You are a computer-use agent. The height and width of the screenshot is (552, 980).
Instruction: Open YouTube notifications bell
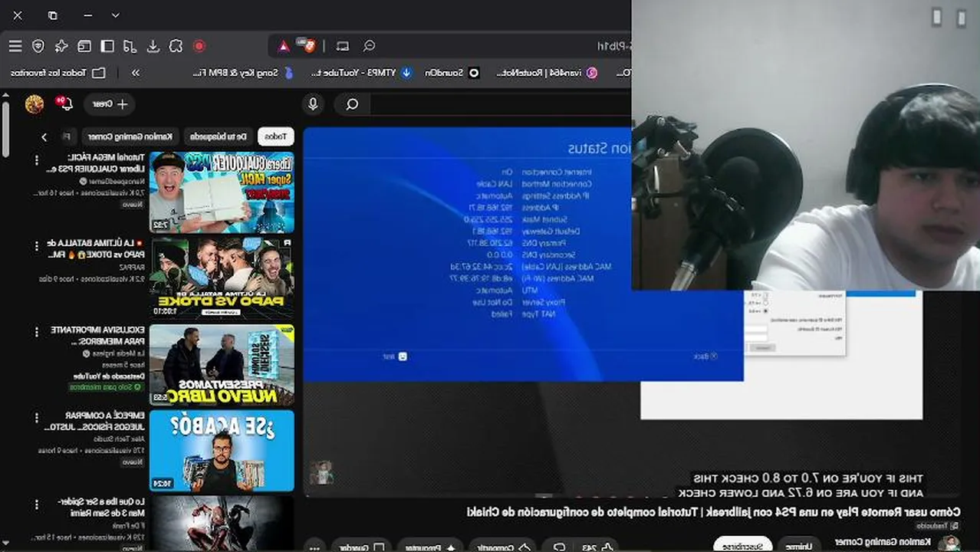(64, 103)
